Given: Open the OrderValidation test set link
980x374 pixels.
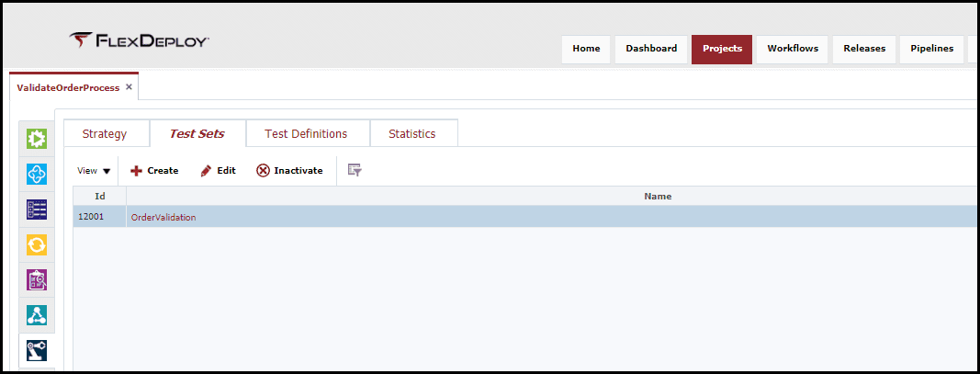Looking at the screenshot, I should tap(163, 218).
